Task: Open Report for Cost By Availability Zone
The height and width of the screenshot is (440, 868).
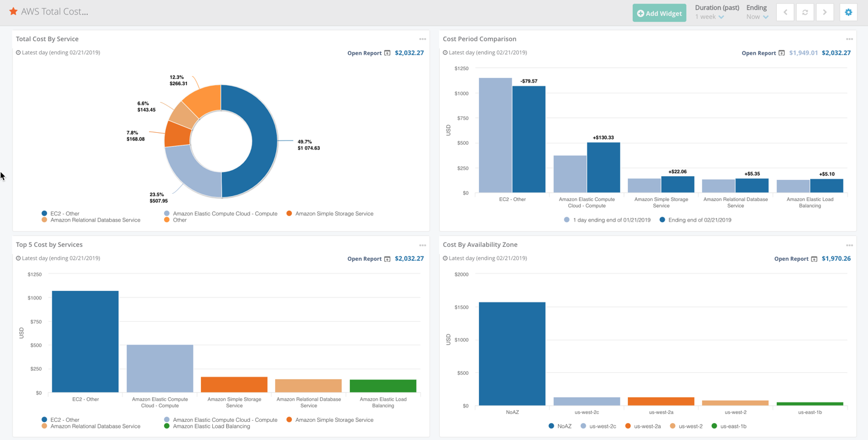Action: tap(796, 259)
